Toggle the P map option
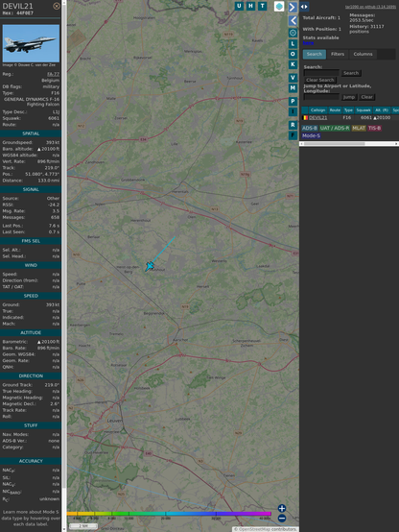The height and width of the screenshot is (532, 399). tap(293, 101)
